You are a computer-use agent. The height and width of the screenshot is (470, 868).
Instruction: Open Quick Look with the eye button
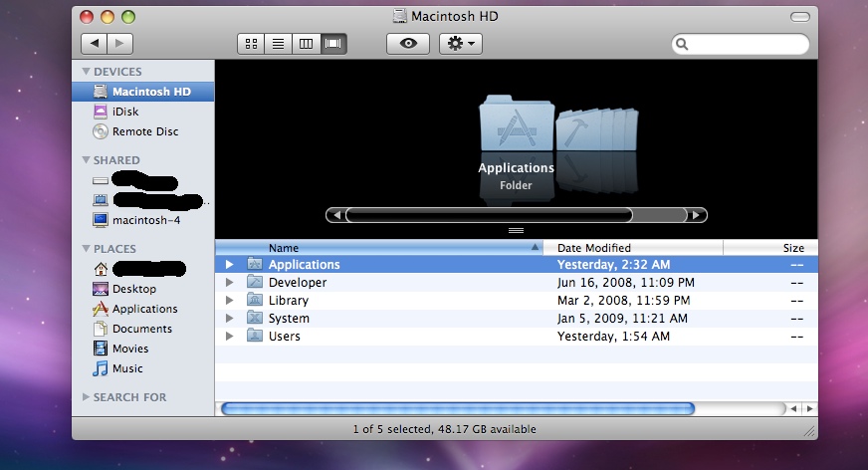coord(408,44)
